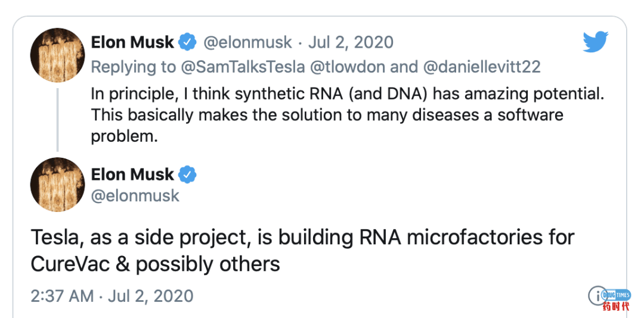Click verified badge beside second Elon Musk name
The height and width of the screenshot is (318, 644).
click(x=188, y=175)
